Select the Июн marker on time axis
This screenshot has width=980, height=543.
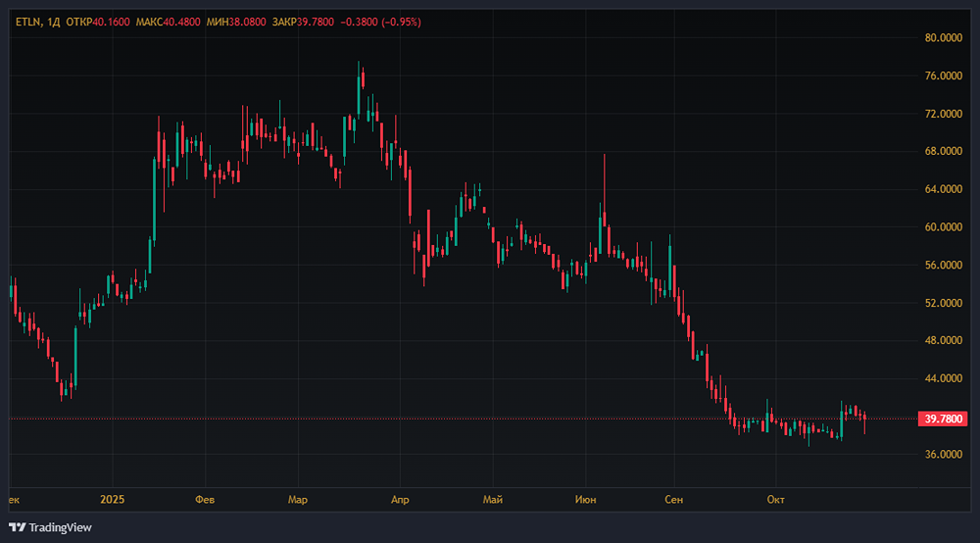click(x=586, y=499)
